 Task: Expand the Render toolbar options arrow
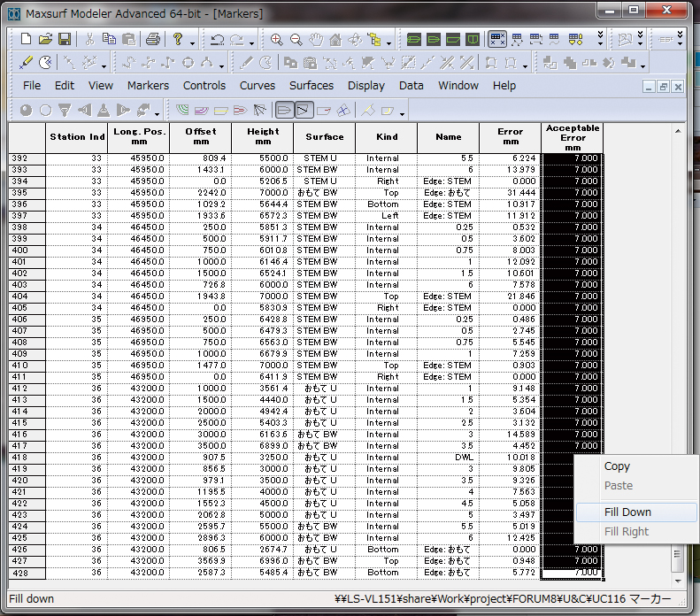tap(157, 114)
